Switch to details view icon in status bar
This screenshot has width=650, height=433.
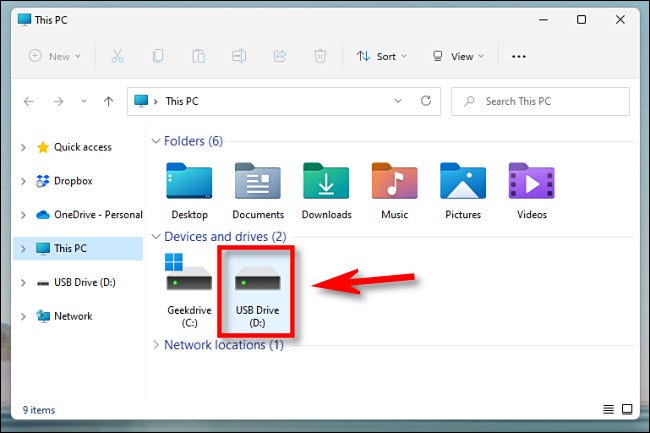[609, 409]
